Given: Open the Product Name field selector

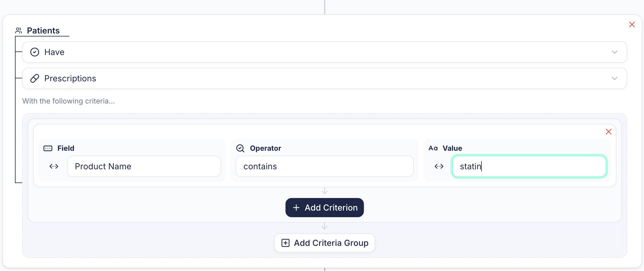Looking at the screenshot, I should (144, 166).
